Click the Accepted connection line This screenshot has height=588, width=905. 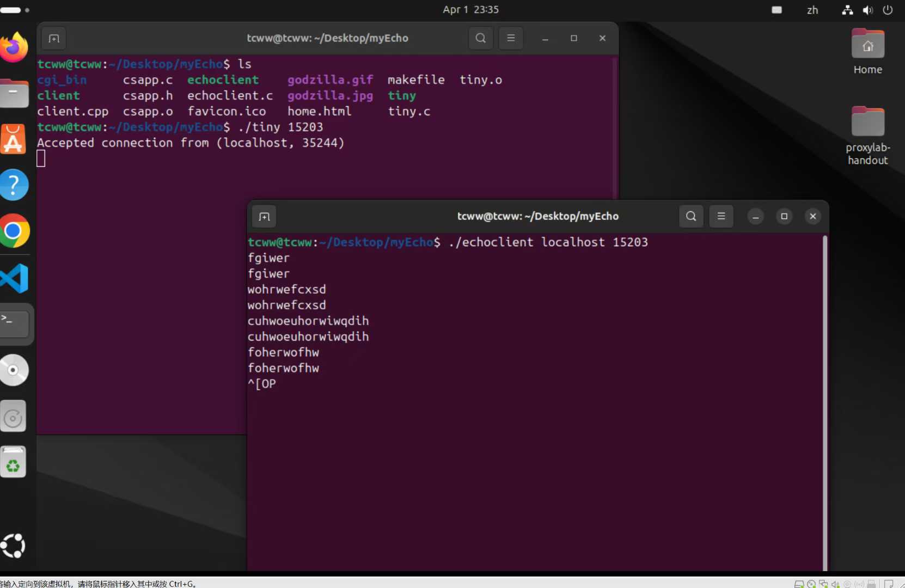tap(191, 143)
